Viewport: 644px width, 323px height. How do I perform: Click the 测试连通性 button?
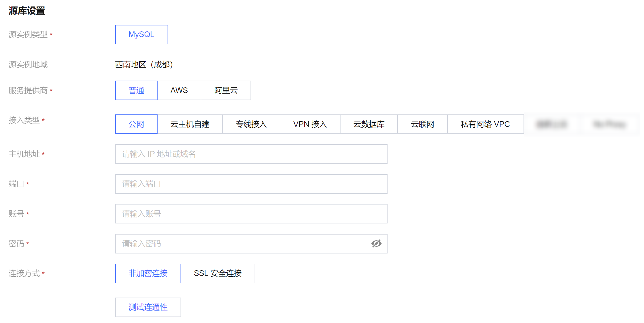pyautogui.click(x=148, y=307)
